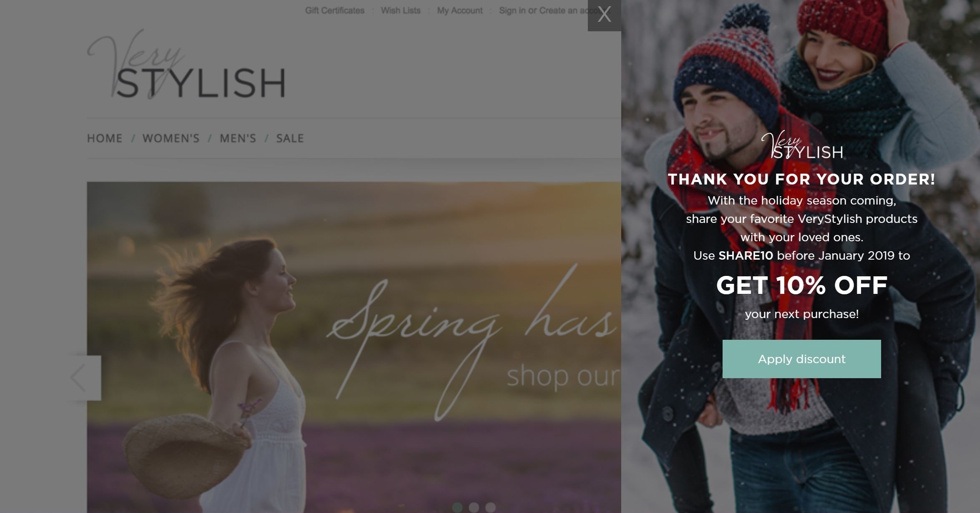Select the first carousel dot indicator
This screenshot has height=513, width=980.
coord(457,507)
